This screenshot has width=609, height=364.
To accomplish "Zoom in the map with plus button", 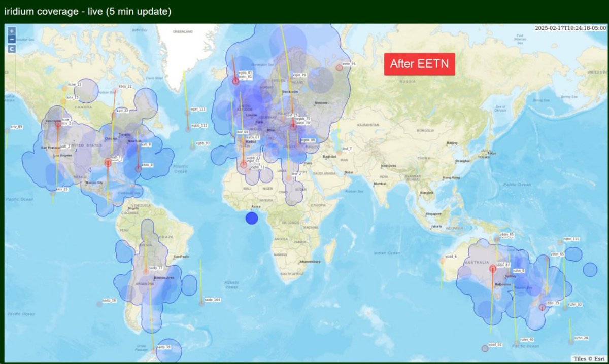I will pos(11,31).
